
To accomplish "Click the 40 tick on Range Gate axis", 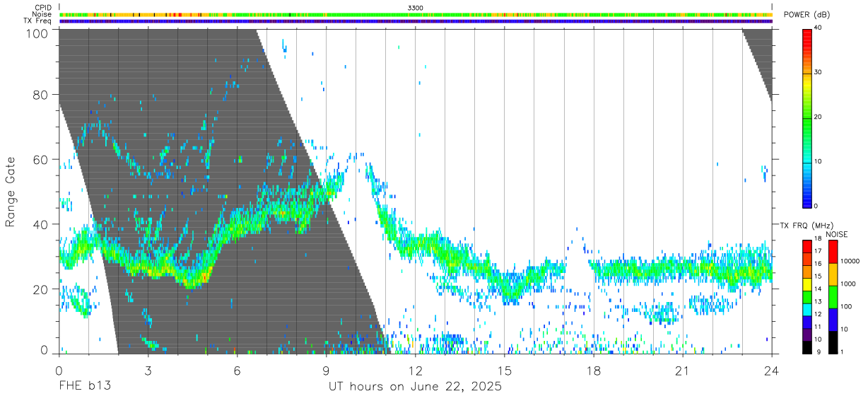I will click(40, 224).
